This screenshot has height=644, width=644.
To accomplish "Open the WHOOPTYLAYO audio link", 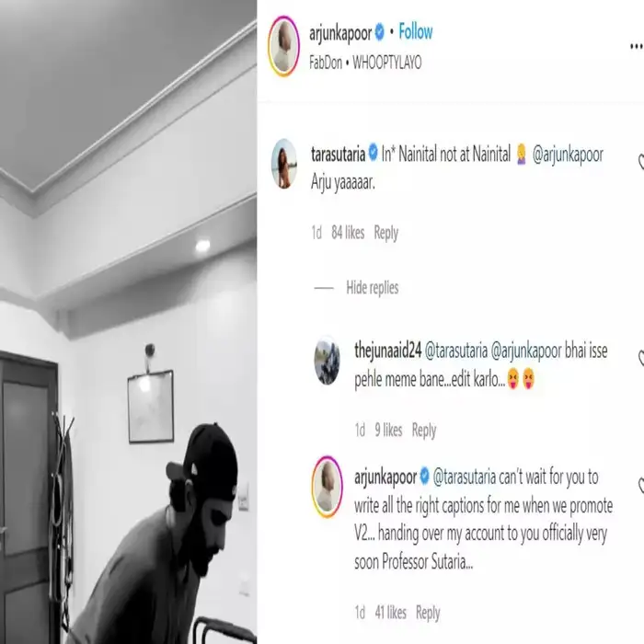I will 387,63.
